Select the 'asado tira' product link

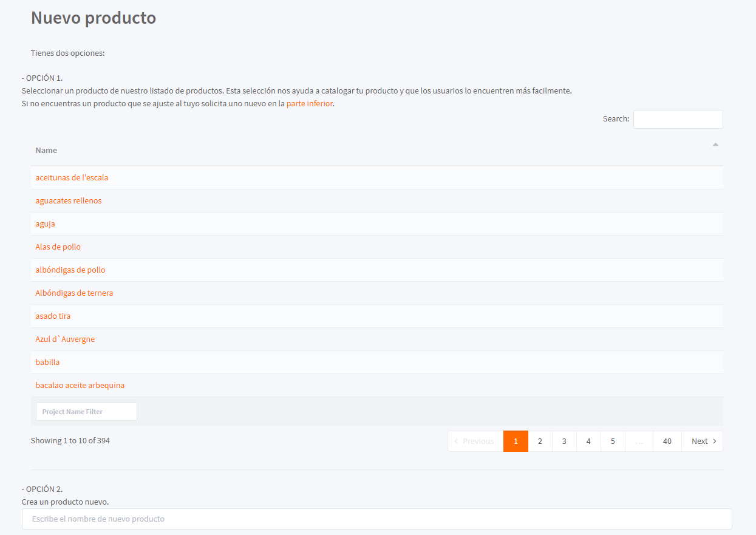(53, 316)
